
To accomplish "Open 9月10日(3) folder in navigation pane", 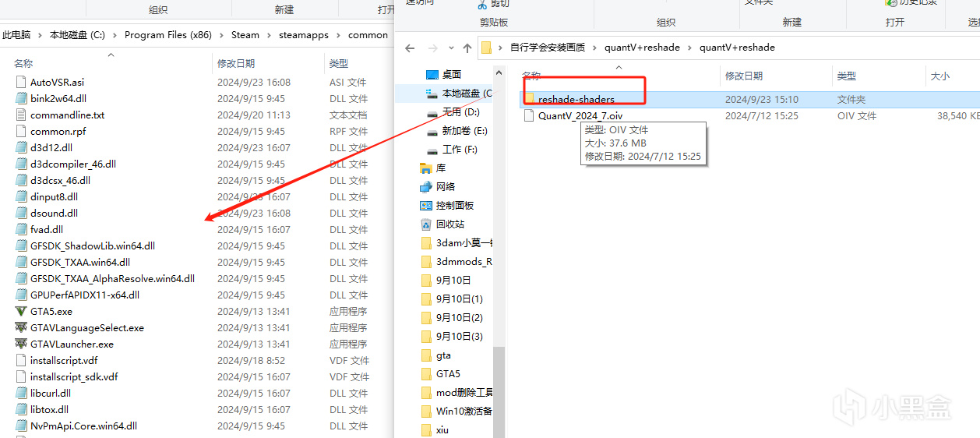I will tap(453, 337).
